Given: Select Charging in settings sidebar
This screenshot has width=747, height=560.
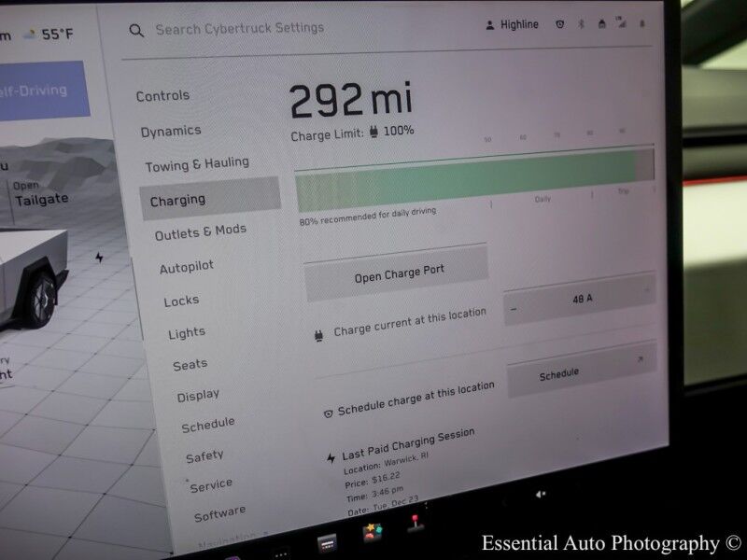Looking at the screenshot, I should 210,200.
